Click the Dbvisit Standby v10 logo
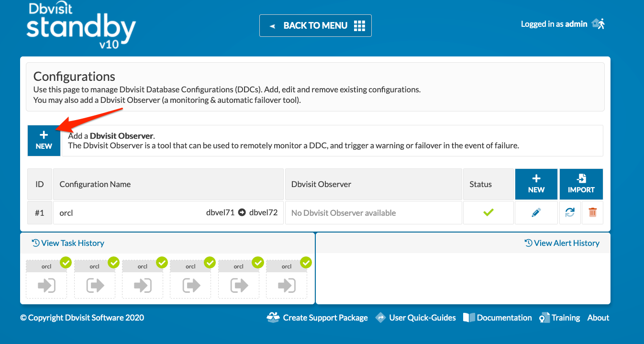This screenshot has width=644, height=344. (x=81, y=25)
